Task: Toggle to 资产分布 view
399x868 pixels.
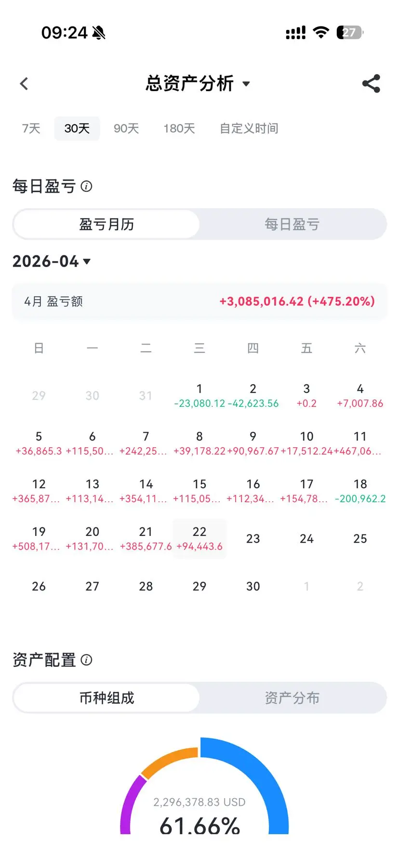Action: [292, 698]
